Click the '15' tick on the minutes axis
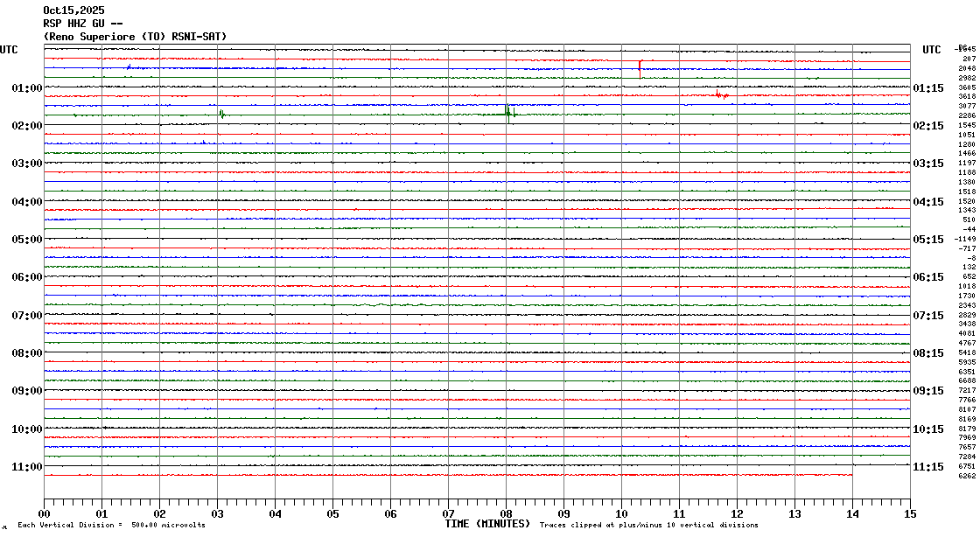The height and width of the screenshot is (537, 980). point(909,513)
